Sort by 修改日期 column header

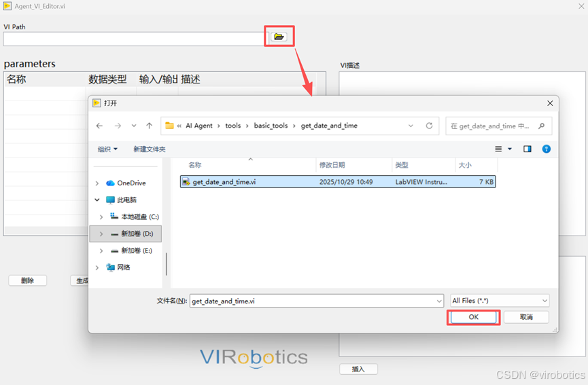click(332, 165)
